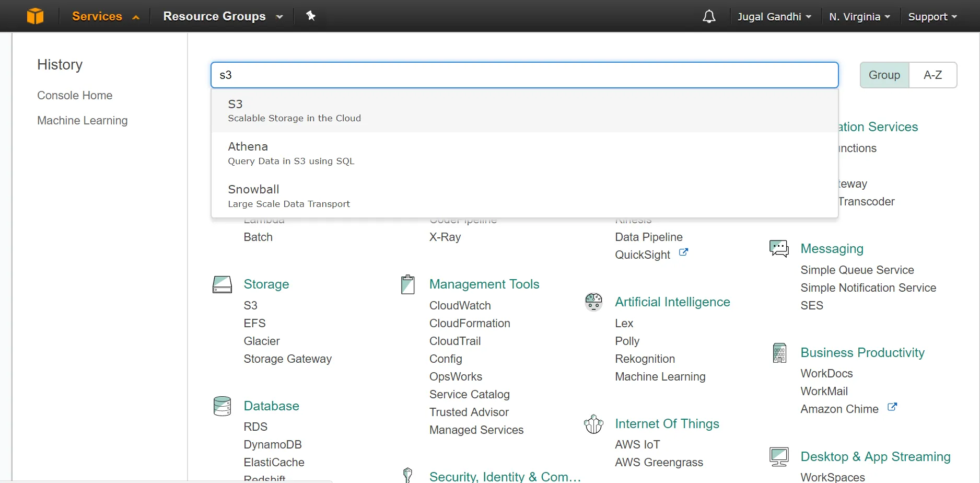This screenshot has width=980, height=483.
Task: Collapse the Services menu
Action: tap(106, 16)
